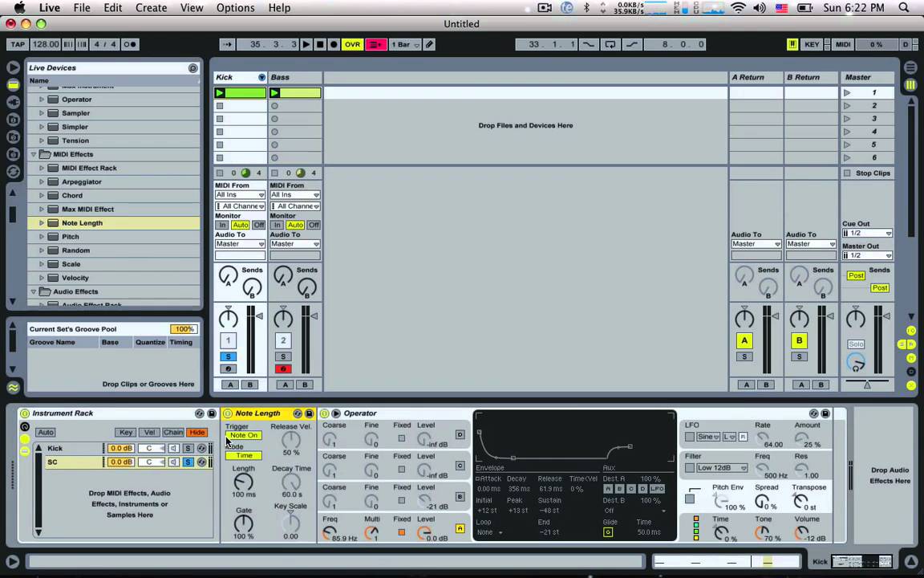Open Bass track Audio To dropdown
Screen dimensions: 924x578
[294, 243]
